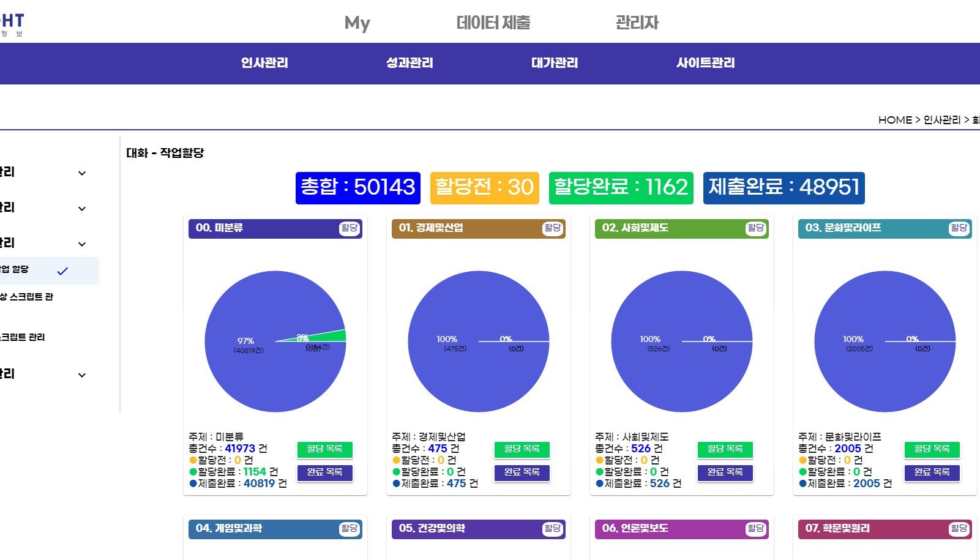The width and height of the screenshot is (980, 560).
Task: Open 완료 목록 for 경제및산업
Action: coord(522,472)
